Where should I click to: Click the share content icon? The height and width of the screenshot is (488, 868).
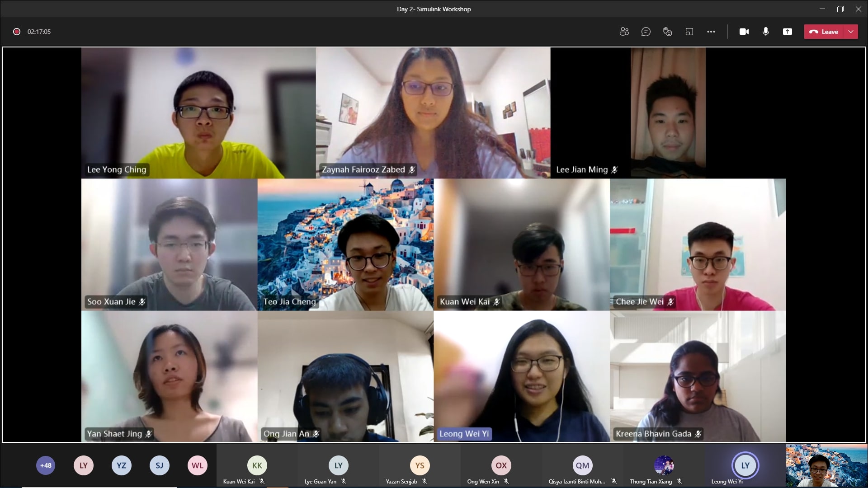tap(787, 32)
